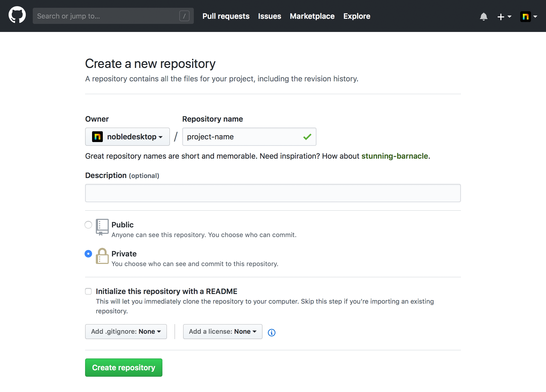
Task: Enable Initialize this repository with a README
Action: tap(88, 291)
